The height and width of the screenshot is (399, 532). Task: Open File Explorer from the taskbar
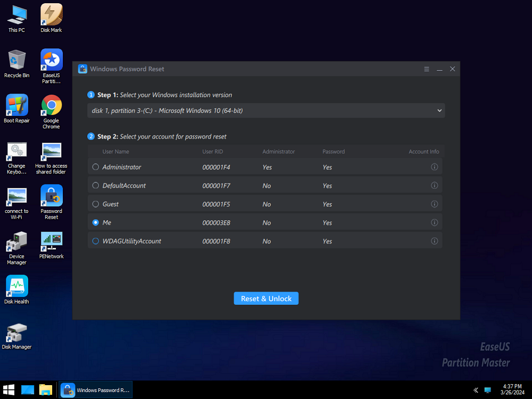pos(46,390)
